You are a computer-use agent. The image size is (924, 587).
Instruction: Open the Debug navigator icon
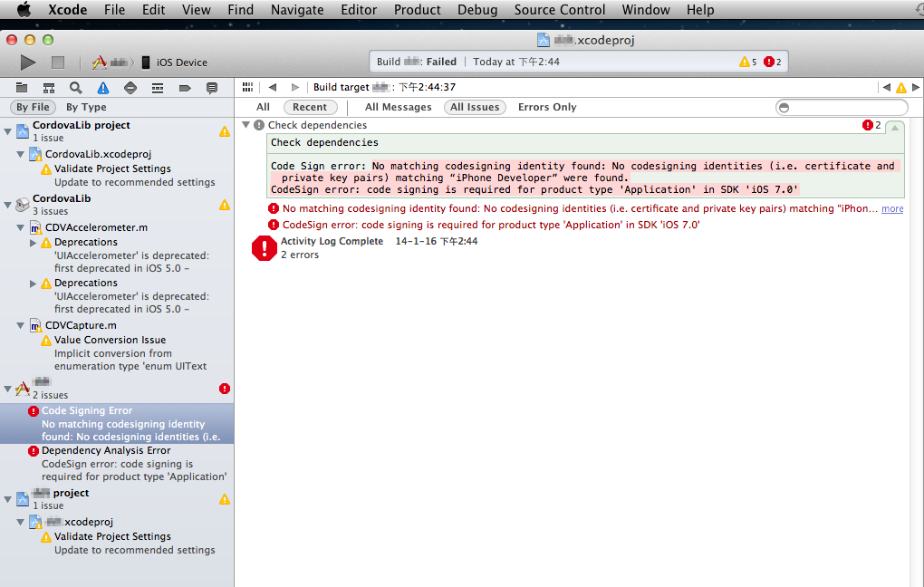[158, 88]
